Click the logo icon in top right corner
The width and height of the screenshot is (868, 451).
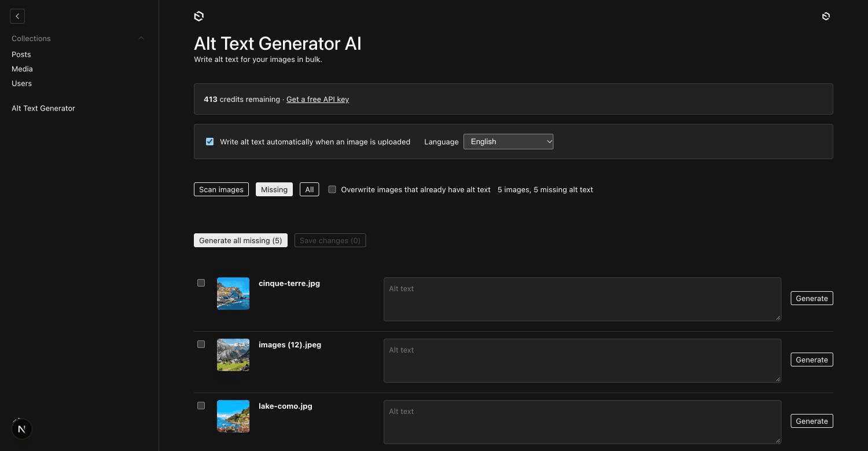click(826, 16)
